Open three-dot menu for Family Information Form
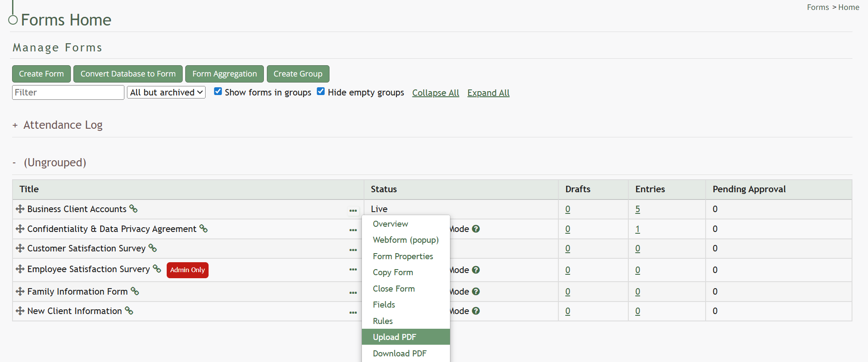 pyautogui.click(x=353, y=292)
